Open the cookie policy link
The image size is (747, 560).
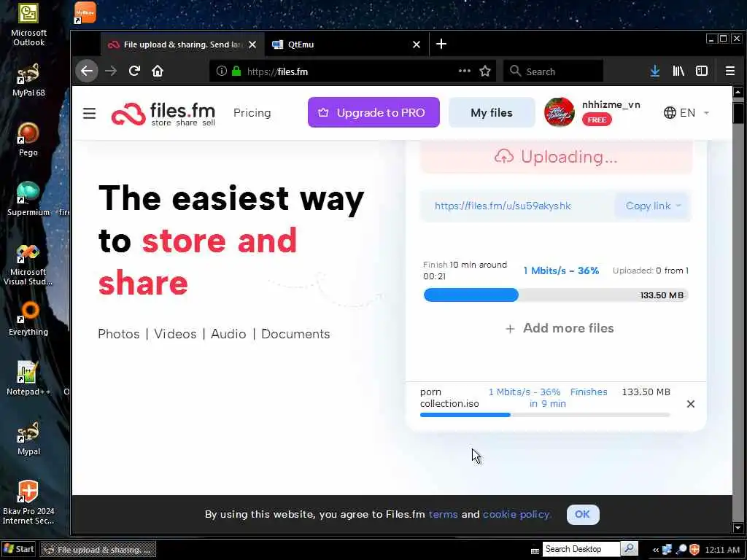[x=517, y=514]
